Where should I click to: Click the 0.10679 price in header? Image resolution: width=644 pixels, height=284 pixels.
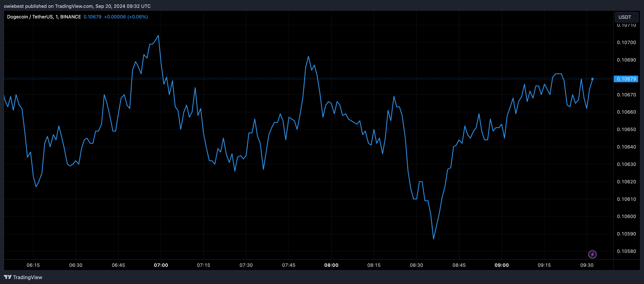93,17
